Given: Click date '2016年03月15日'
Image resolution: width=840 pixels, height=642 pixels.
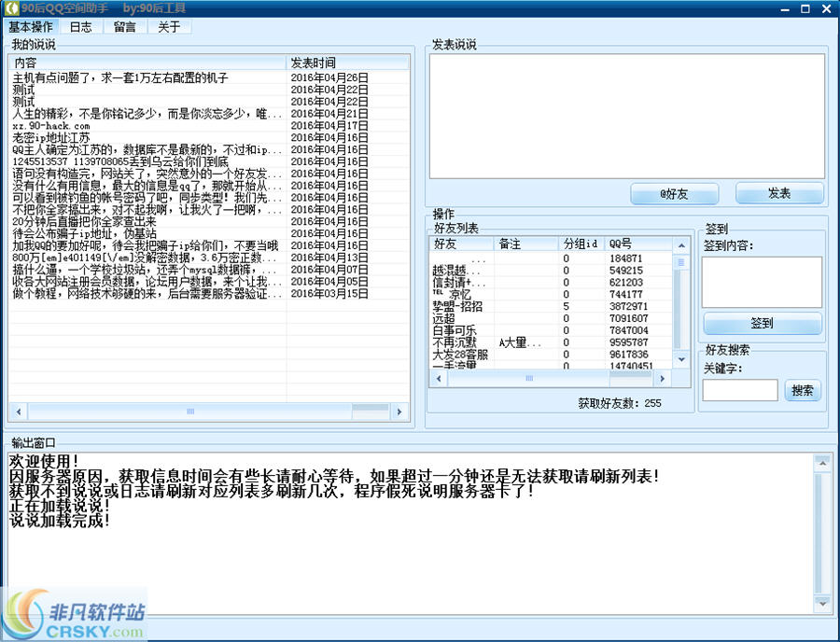Looking at the screenshot, I should (329, 293).
